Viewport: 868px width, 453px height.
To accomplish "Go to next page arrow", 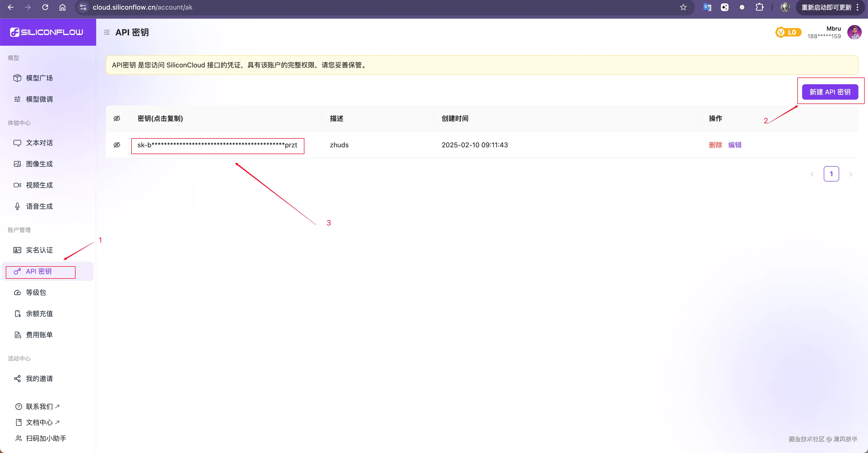I will pyautogui.click(x=850, y=174).
